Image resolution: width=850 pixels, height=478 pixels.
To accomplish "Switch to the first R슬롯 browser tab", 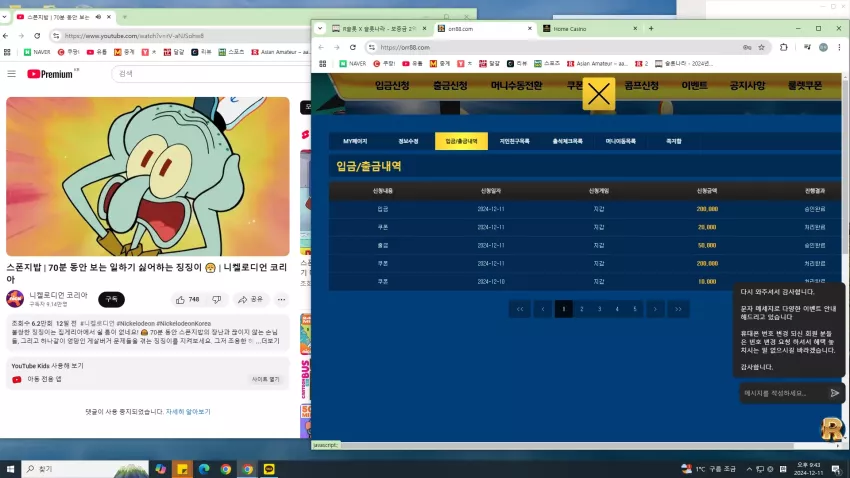I will (x=379, y=29).
